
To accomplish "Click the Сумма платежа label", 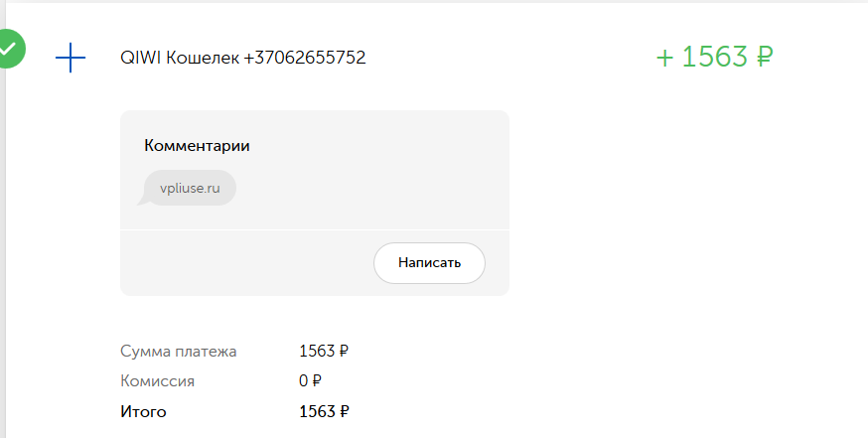I will (178, 351).
